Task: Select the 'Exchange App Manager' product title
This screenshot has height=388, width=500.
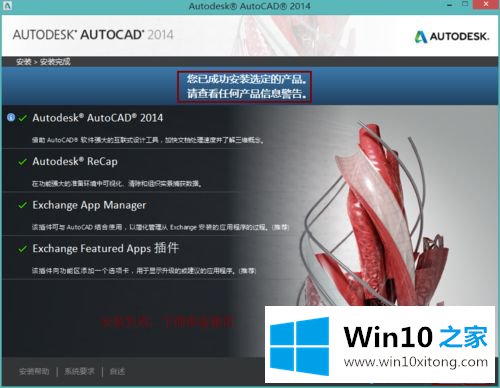Action: pyautogui.click(x=89, y=205)
